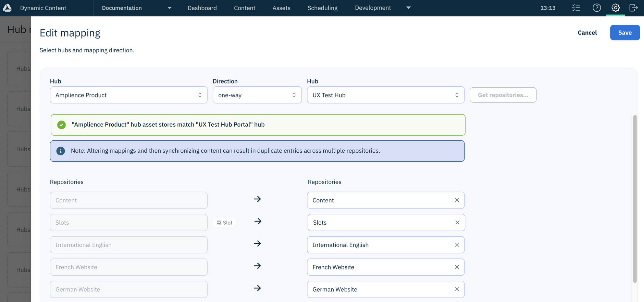Open the Development menu
This screenshot has width=644, height=302.
[373, 8]
